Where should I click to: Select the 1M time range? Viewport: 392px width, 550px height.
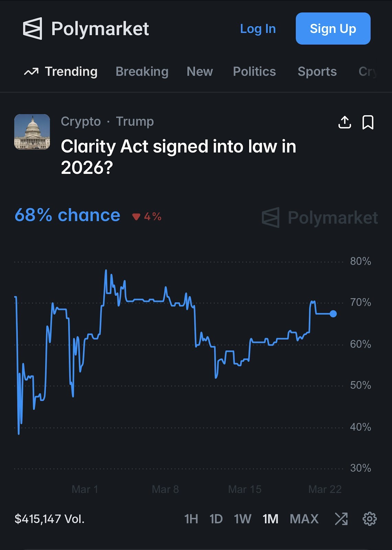tap(270, 519)
